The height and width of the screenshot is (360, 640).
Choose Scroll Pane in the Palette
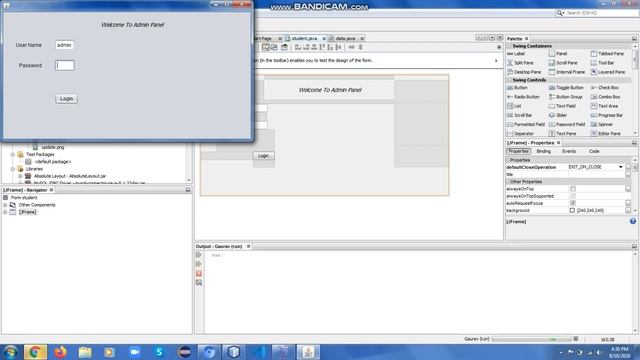(x=563, y=63)
